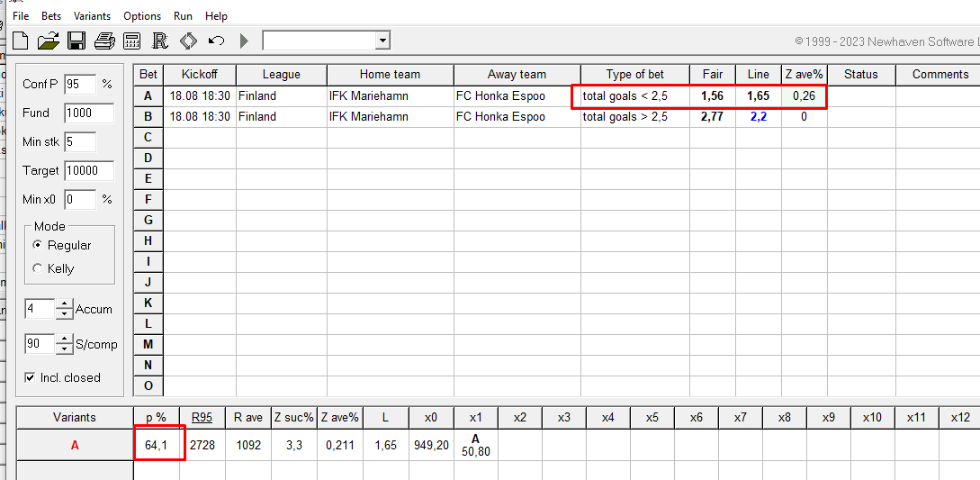Click the Fair column header
The image size is (980, 480).
tap(713, 75)
